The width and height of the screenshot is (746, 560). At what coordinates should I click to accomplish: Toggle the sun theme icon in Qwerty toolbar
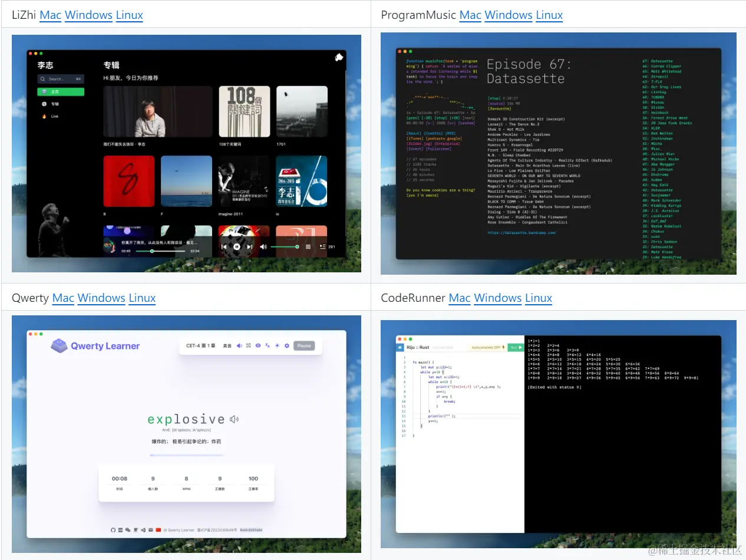[x=277, y=345]
